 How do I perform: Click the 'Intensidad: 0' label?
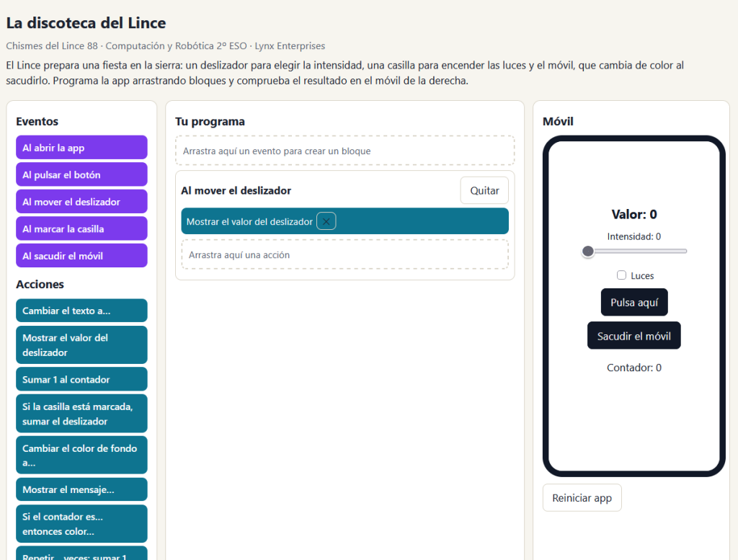coord(634,236)
